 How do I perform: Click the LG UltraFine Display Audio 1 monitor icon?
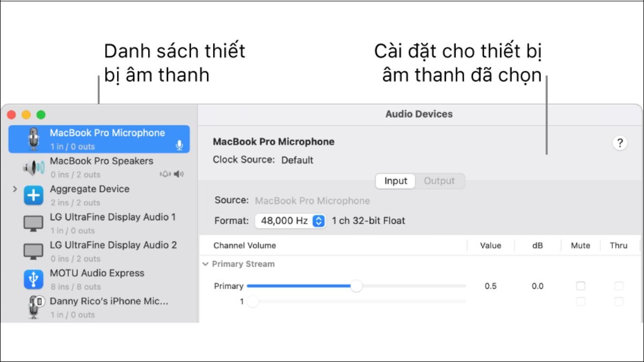click(33, 224)
